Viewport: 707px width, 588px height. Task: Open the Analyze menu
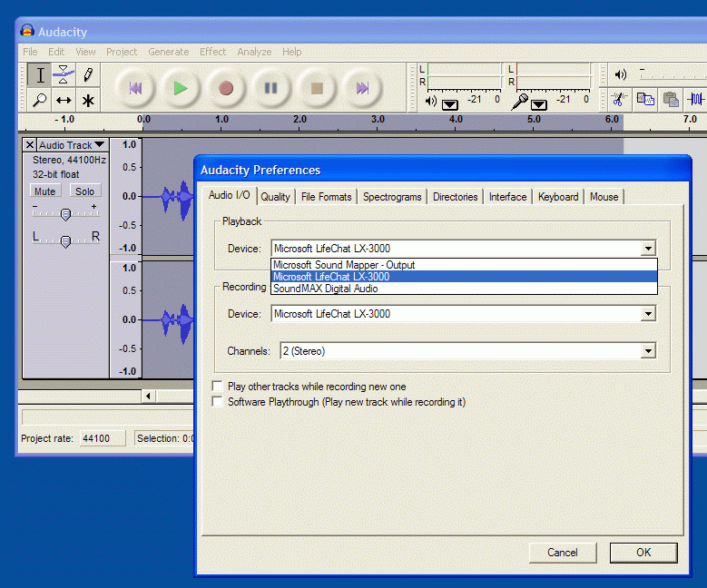coord(254,52)
